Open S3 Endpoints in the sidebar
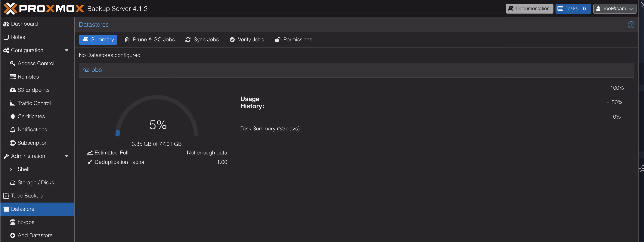The height and width of the screenshot is (242, 644). point(33,90)
